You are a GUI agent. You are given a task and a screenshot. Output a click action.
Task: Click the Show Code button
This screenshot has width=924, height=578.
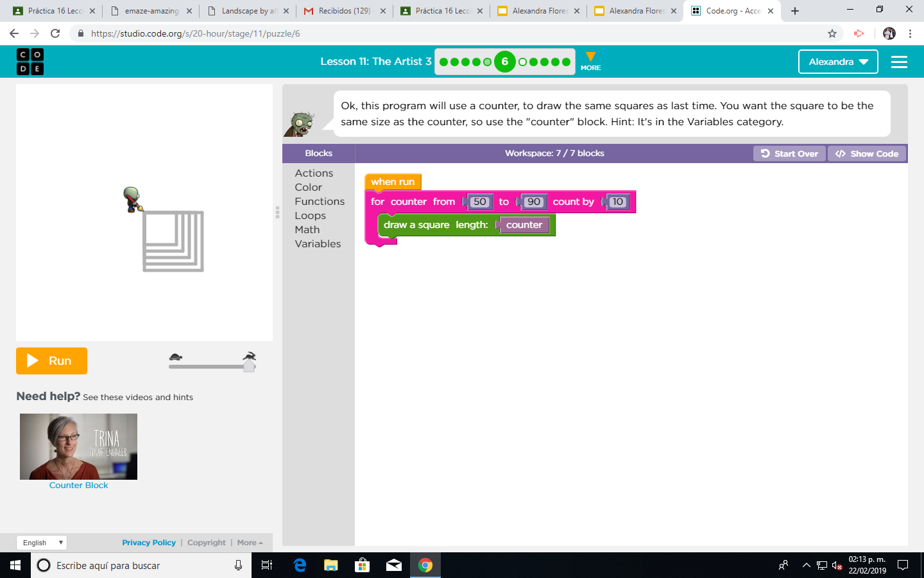pyautogui.click(x=866, y=153)
